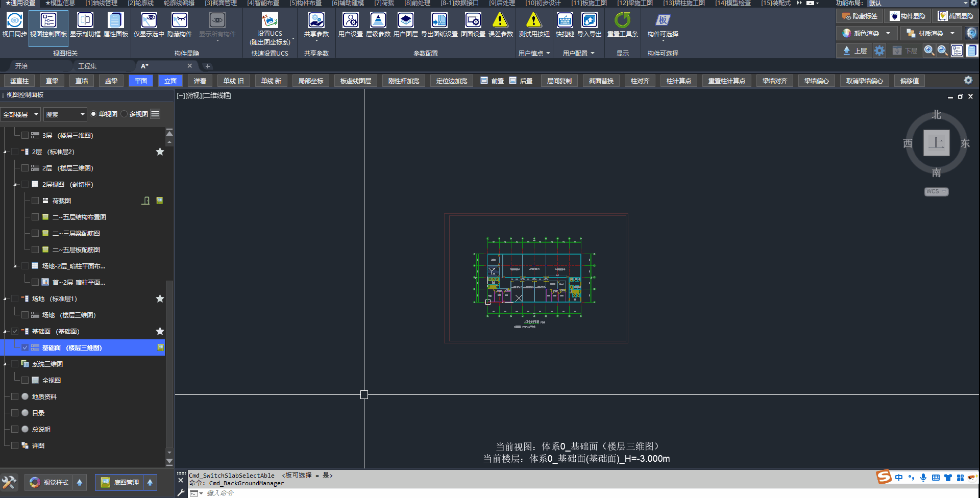Check the 全视图 checkbox
This screenshot has height=498, width=980.
click(x=25, y=381)
